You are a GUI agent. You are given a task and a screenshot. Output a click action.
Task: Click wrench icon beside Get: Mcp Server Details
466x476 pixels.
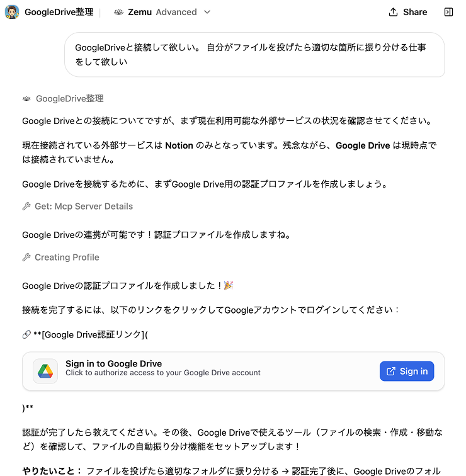[26, 207]
